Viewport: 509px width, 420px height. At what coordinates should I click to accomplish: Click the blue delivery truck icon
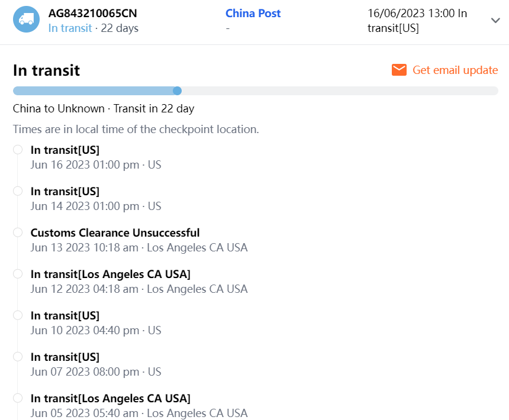pos(26,20)
